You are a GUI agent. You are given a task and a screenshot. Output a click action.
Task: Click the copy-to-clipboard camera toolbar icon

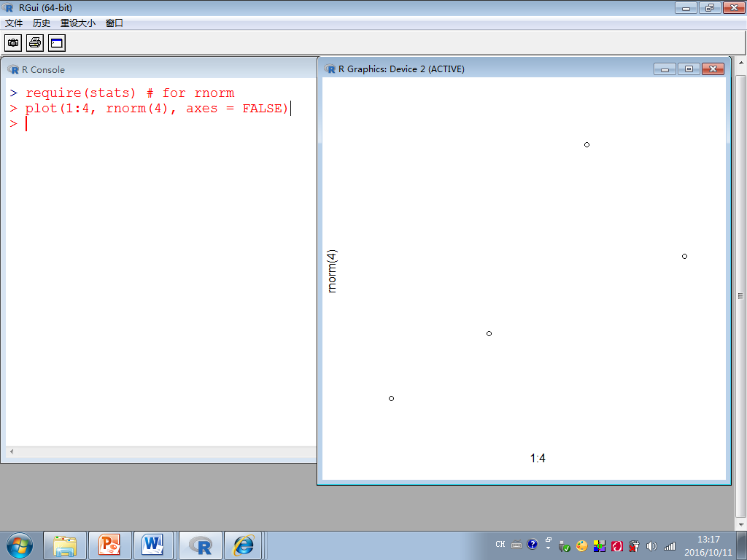click(13, 43)
